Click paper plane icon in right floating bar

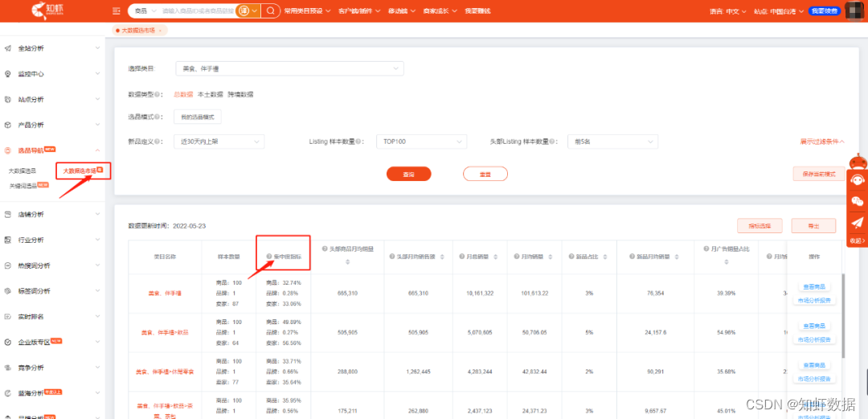click(x=857, y=222)
